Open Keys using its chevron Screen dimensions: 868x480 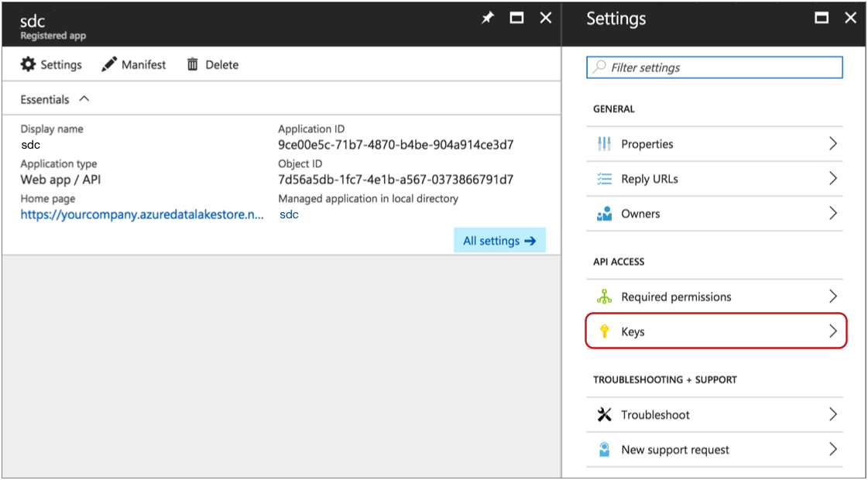pyautogui.click(x=833, y=331)
